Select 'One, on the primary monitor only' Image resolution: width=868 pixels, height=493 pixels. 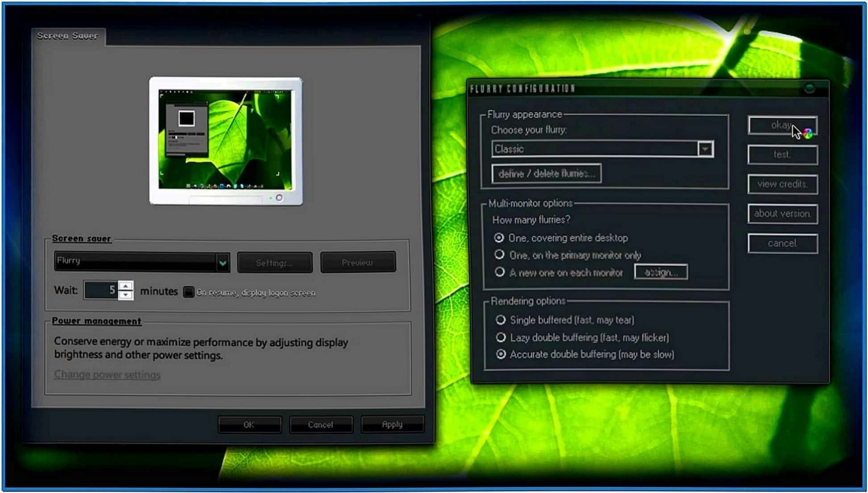499,255
